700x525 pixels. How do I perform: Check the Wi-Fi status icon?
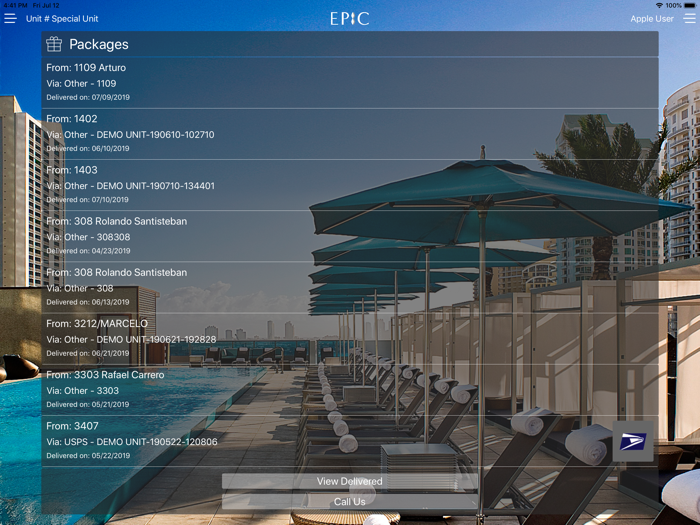659,5
